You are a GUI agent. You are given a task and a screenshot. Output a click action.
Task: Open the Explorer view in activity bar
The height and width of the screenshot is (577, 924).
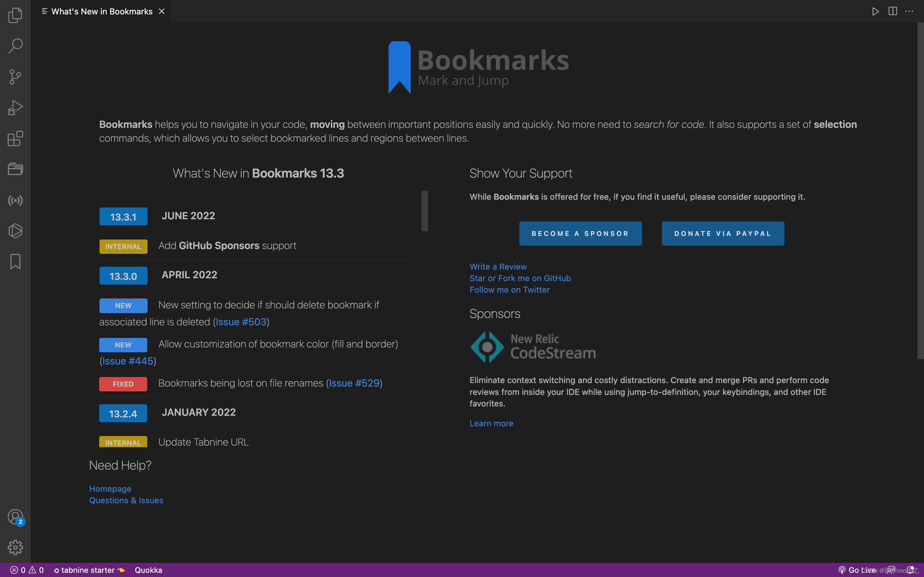coord(15,15)
